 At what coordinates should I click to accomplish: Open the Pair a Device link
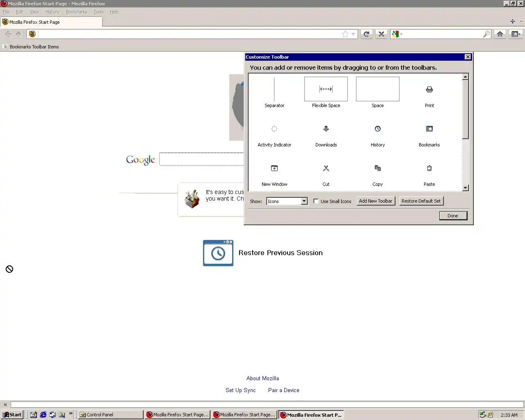(x=284, y=390)
